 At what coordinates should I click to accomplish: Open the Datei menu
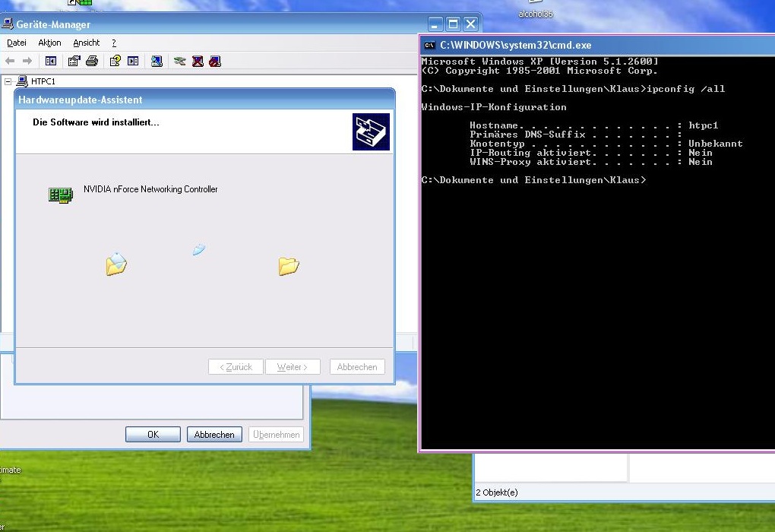(x=16, y=43)
